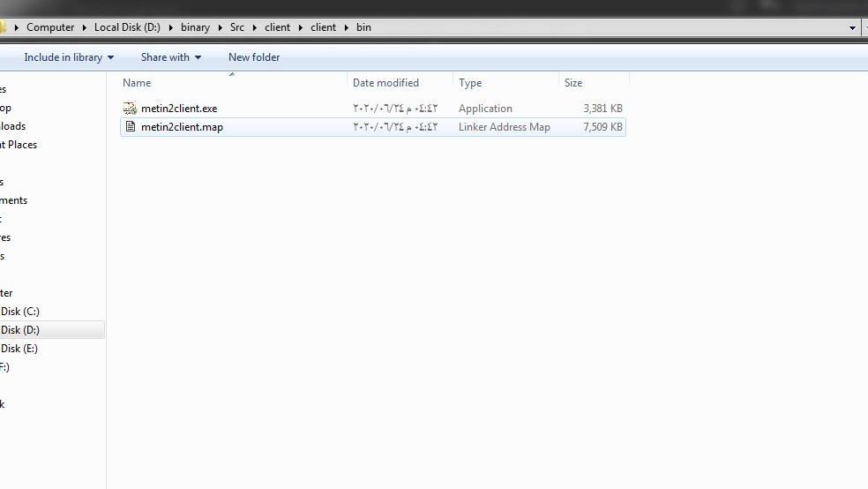The image size is (868, 489).
Task: Go to Local Disk (D:) in breadcrumb
Action: pyautogui.click(x=127, y=27)
